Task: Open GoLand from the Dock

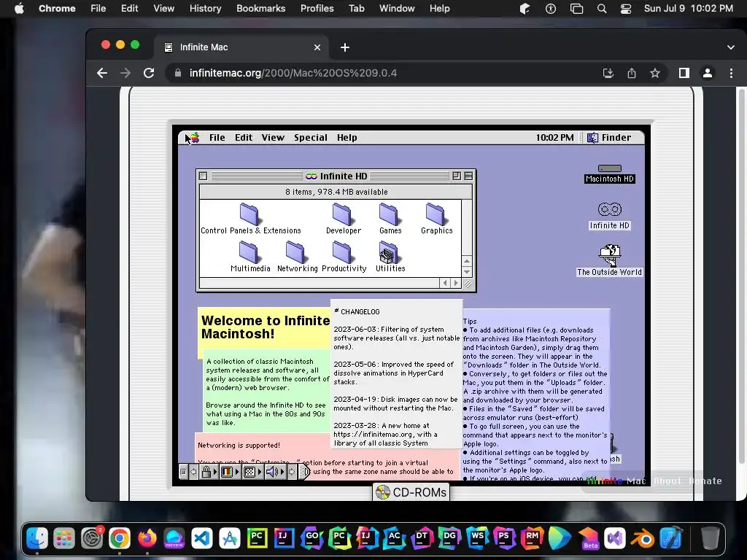Action: point(312,538)
